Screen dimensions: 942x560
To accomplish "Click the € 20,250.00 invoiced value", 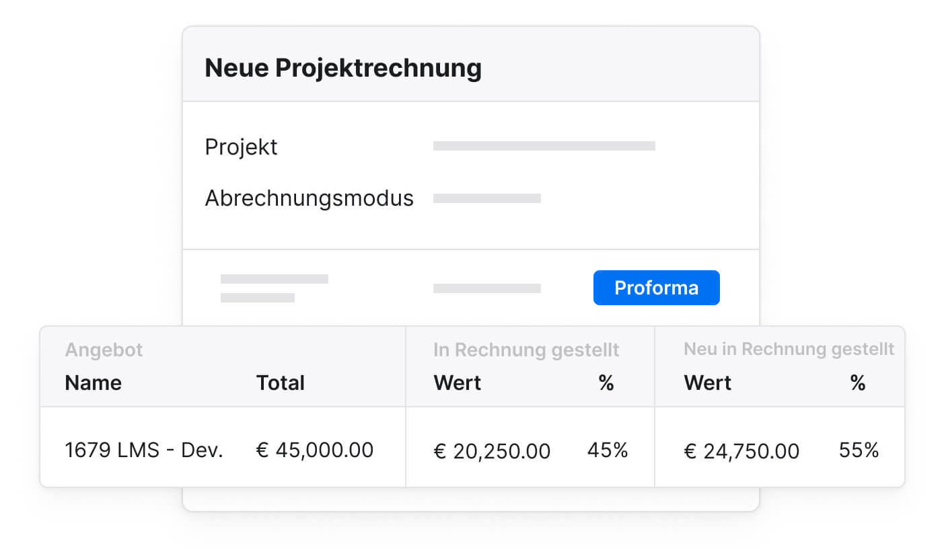I will pyautogui.click(x=492, y=451).
